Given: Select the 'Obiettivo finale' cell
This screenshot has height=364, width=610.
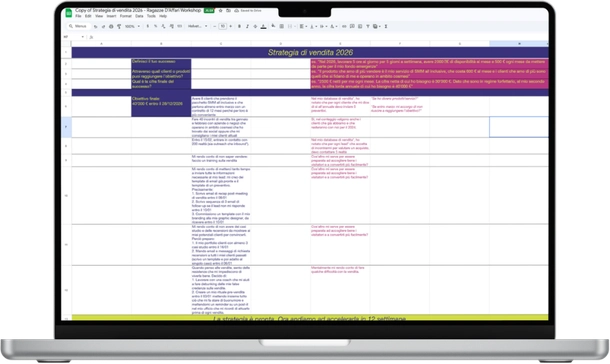Looking at the screenshot, I should [161, 106].
